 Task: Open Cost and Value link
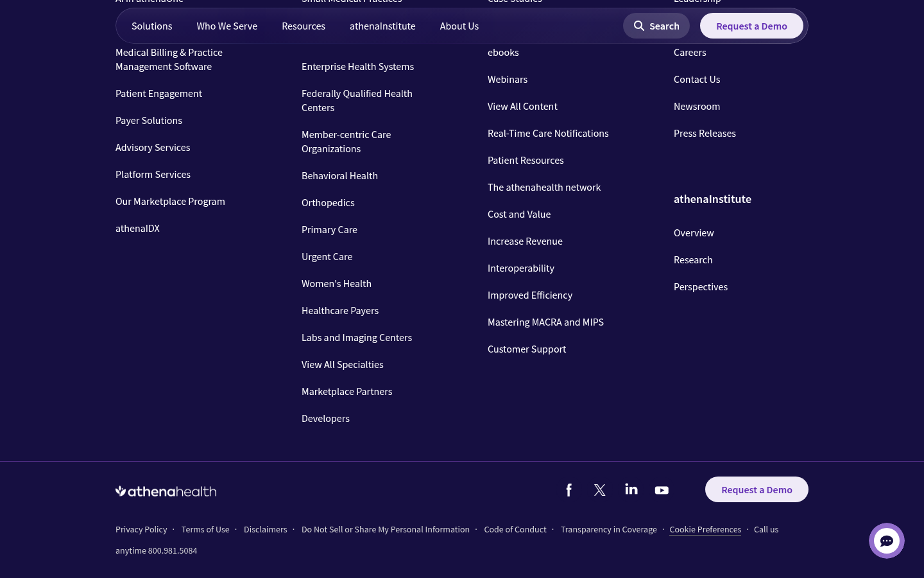(519, 214)
